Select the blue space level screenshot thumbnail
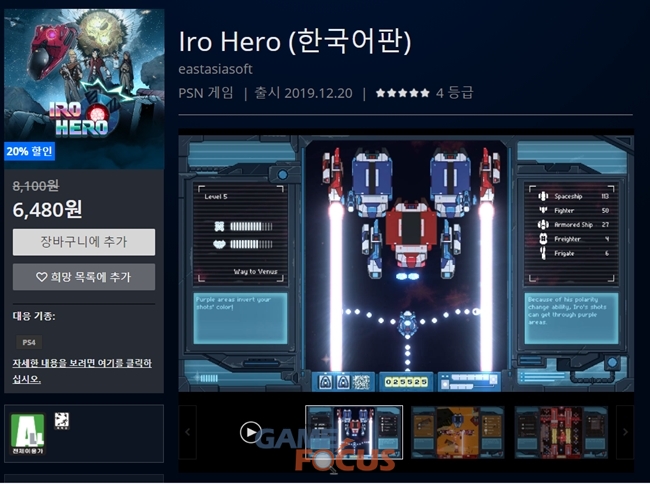Screen dimensions: 650x484 point(354,432)
